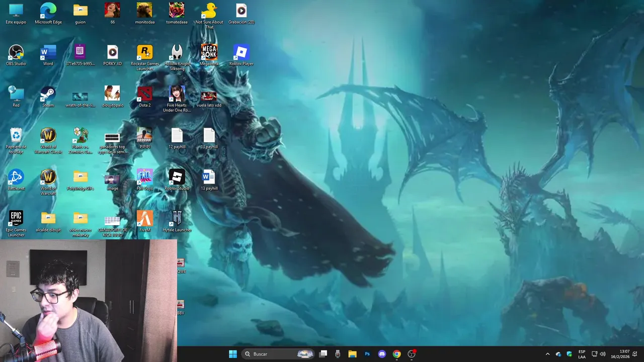Launch World of Warcraft Classic
This screenshot has width=644, height=362.
pyautogui.click(x=48, y=141)
